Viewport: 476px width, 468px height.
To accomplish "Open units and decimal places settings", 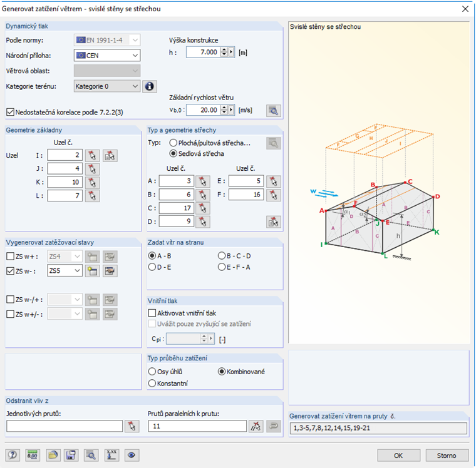I will click(x=32, y=455).
